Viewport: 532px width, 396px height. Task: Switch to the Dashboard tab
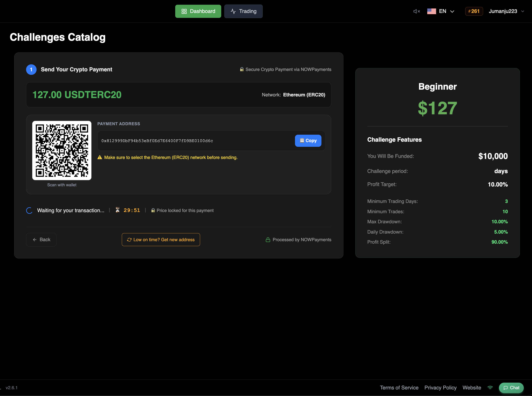[x=198, y=11]
